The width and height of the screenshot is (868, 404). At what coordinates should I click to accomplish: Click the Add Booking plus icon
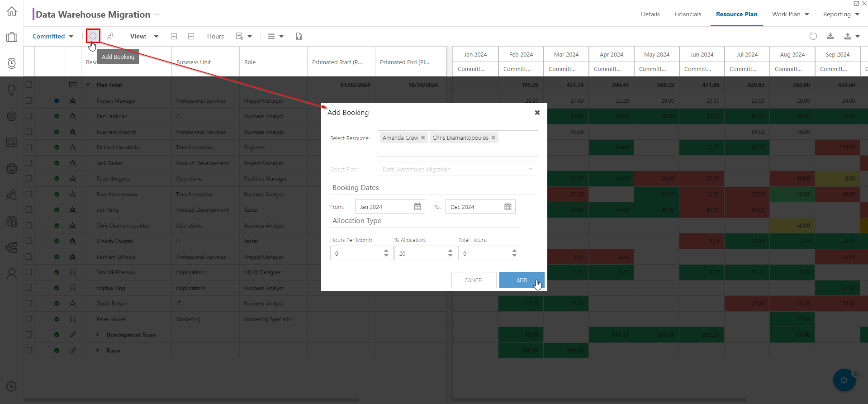pos(93,36)
